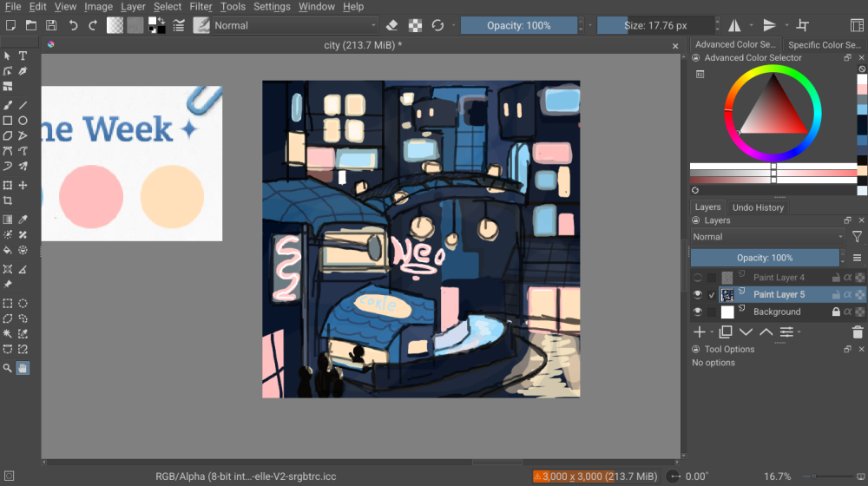Expand the layer properties dropdown arrow

click(x=799, y=332)
